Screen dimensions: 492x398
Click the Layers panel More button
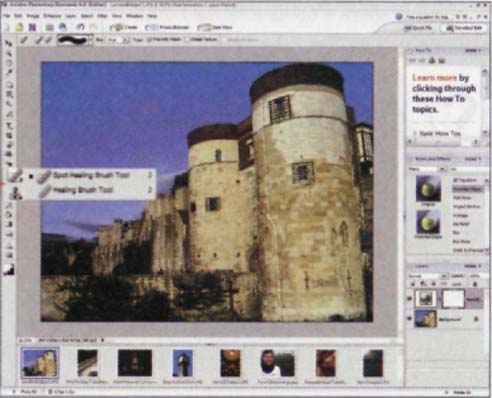click(x=472, y=266)
